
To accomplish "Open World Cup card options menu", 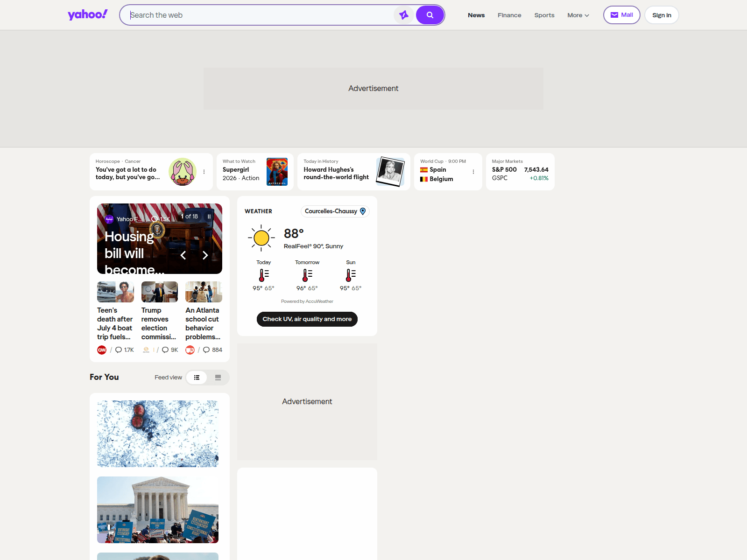I will point(473,172).
